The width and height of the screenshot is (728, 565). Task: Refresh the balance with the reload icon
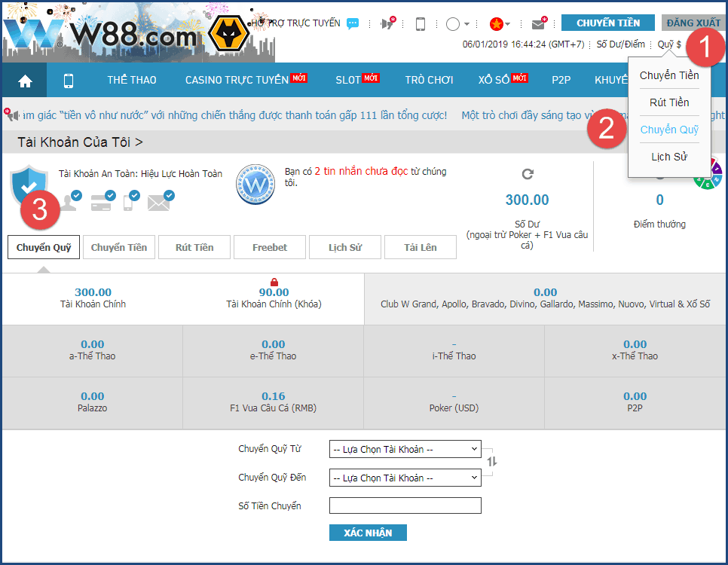(x=528, y=174)
